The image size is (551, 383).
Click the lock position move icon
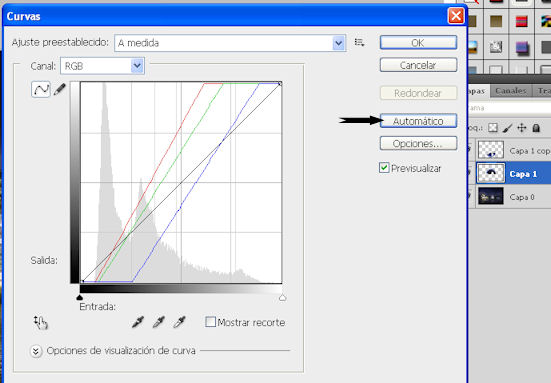coord(521,128)
